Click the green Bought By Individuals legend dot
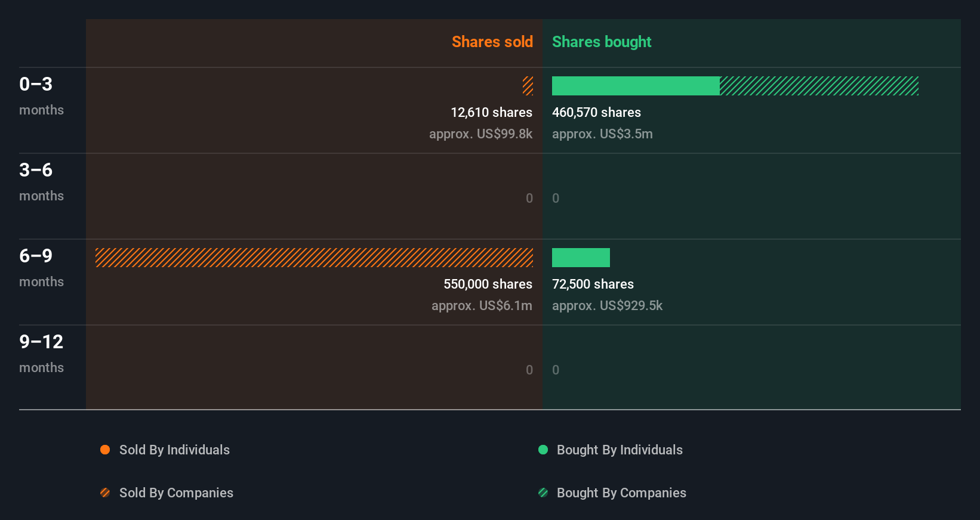The image size is (980, 520). pyautogui.click(x=543, y=450)
